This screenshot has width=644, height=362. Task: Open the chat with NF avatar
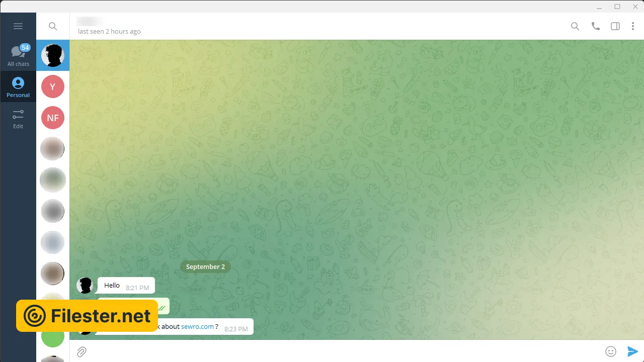pyautogui.click(x=53, y=118)
